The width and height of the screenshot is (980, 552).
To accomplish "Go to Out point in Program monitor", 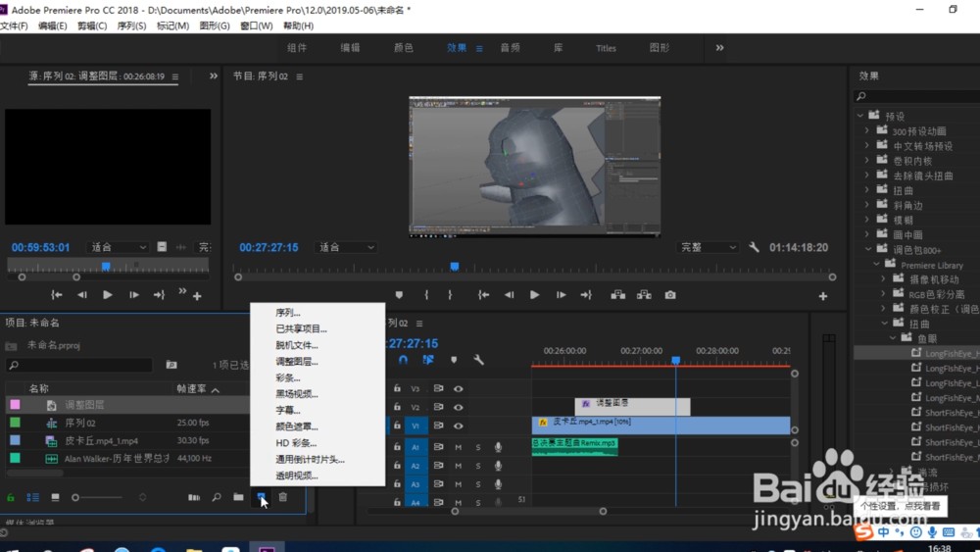I will click(x=586, y=295).
